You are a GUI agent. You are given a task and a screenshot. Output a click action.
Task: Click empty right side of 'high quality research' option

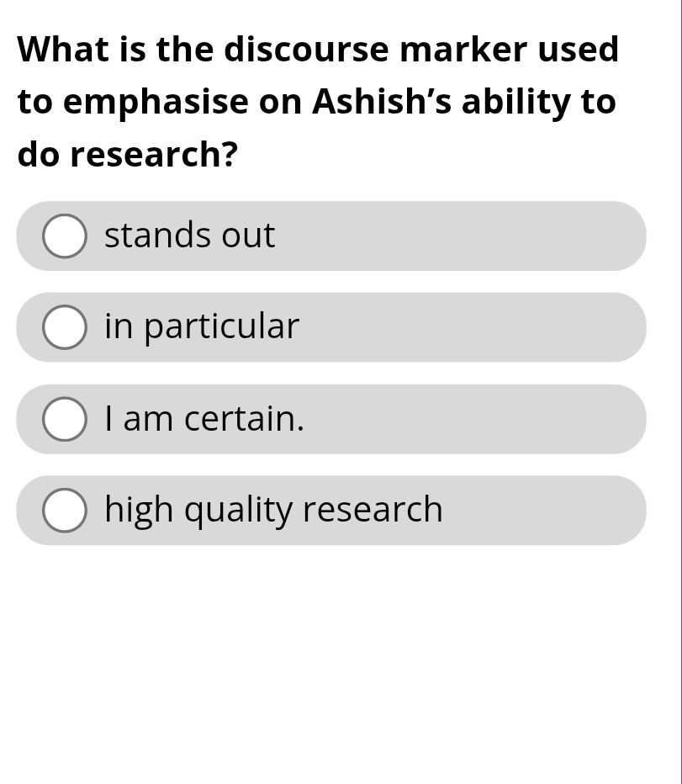click(x=555, y=511)
